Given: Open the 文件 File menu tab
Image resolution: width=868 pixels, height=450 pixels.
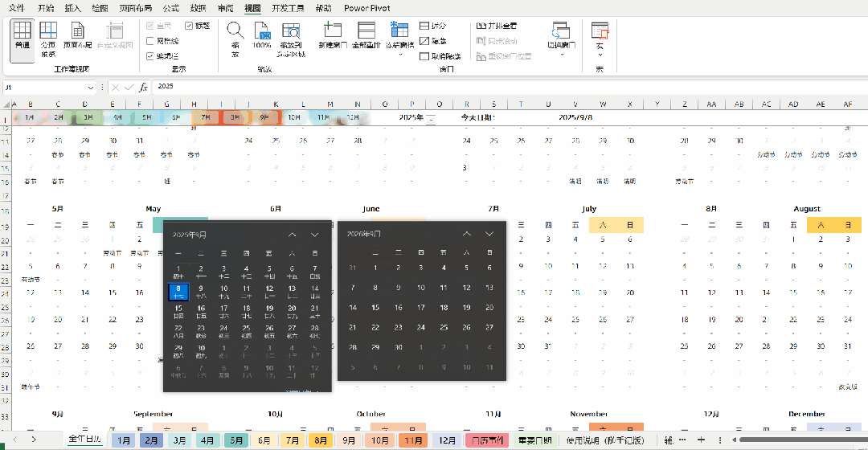Looking at the screenshot, I should coord(17,8).
